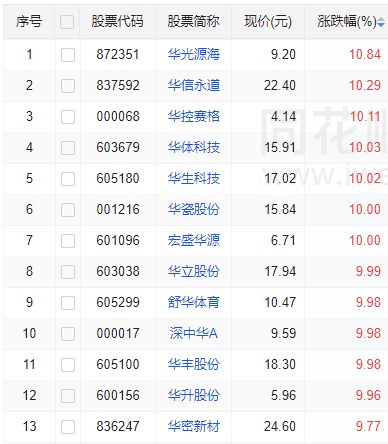
Task: Toggle checkbox beside code 603038
Action: coord(68,272)
